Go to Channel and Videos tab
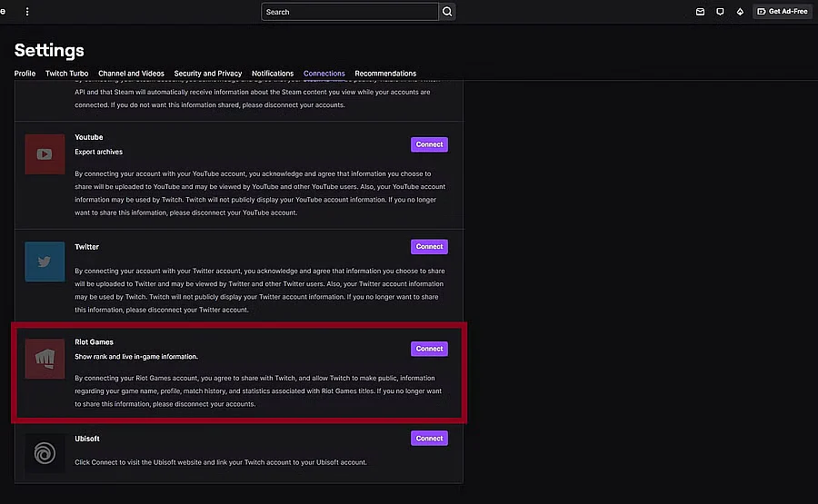The height and width of the screenshot is (504, 818). point(131,74)
